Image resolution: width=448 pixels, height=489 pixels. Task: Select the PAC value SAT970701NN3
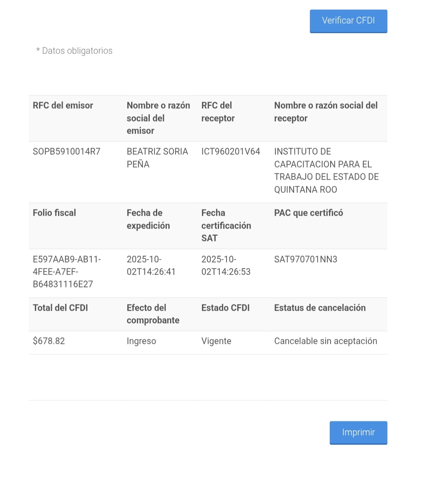click(306, 259)
